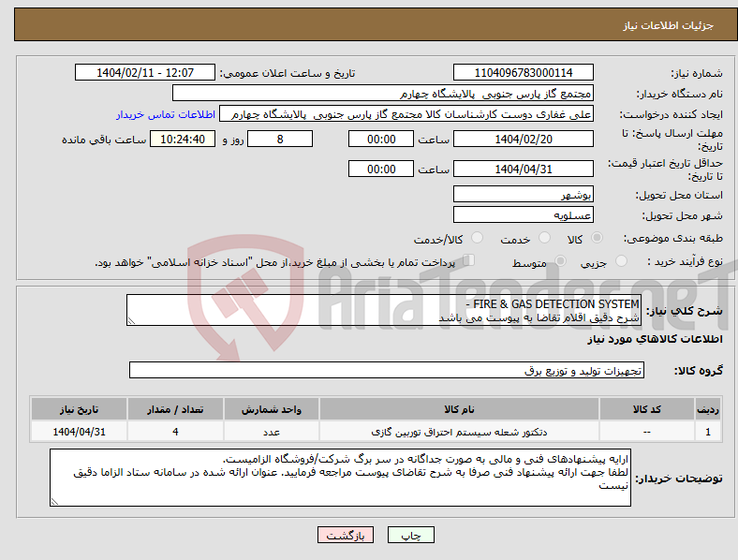Click the شماره نیاز label
Image resolution: width=738 pixels, height=560 pixels.
[697, 73]
